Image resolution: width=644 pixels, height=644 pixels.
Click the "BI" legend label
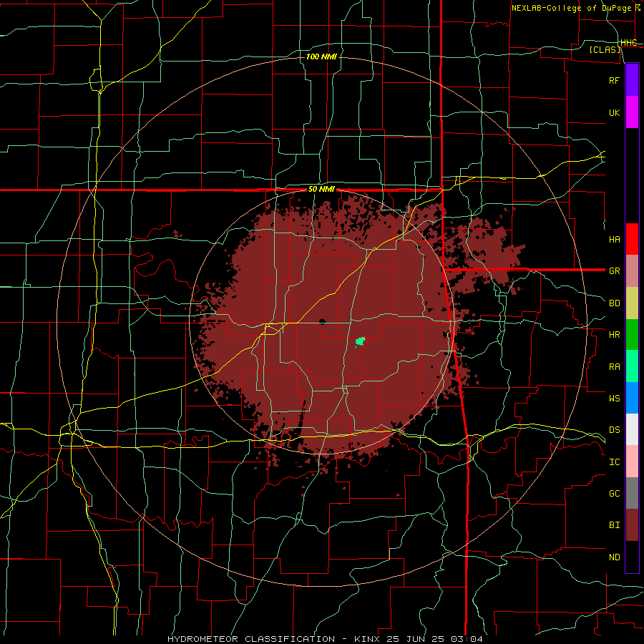pos(614,525)
